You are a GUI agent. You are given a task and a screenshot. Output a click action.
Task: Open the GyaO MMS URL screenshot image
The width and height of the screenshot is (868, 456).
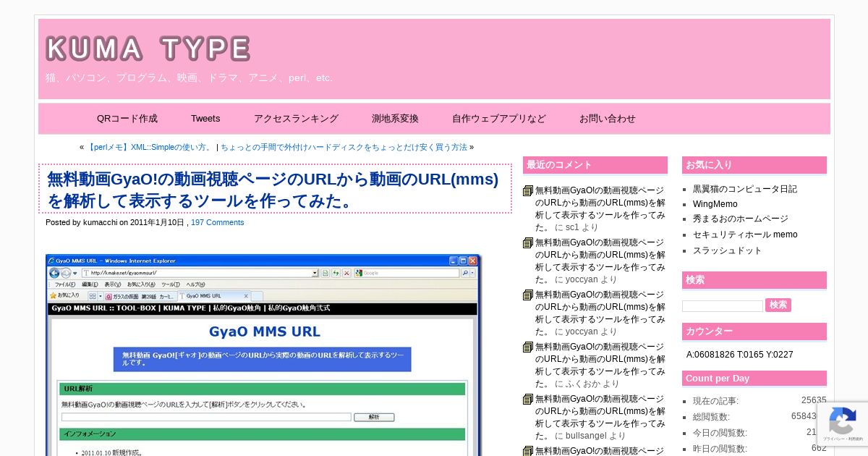(x=263, y=355)
